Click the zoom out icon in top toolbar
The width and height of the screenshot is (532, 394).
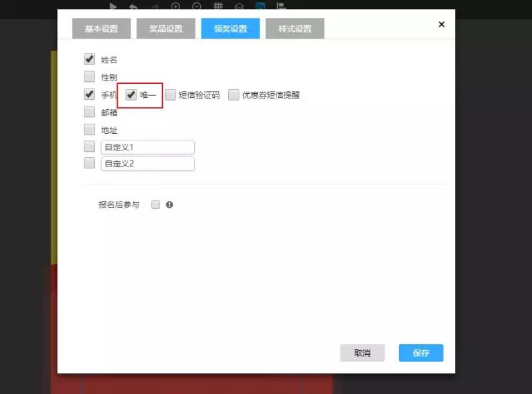[x=196, y=6]
